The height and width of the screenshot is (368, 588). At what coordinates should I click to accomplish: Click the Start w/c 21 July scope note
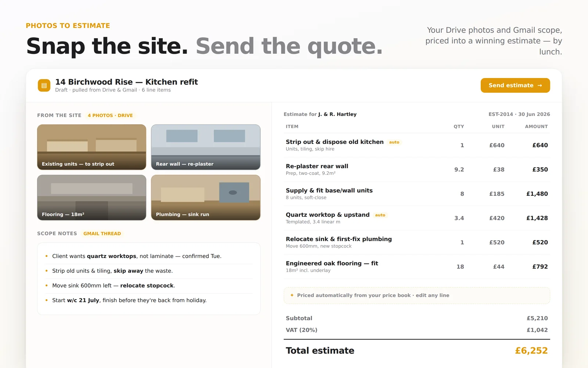[149, 300]
